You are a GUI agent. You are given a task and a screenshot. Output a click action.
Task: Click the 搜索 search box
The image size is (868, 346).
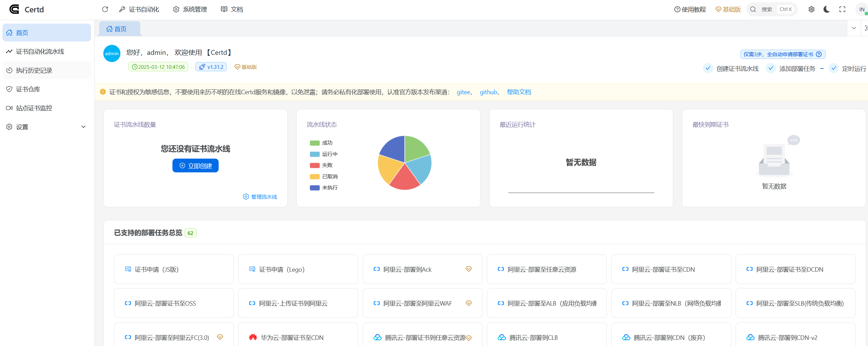click(x=772, y=9)
